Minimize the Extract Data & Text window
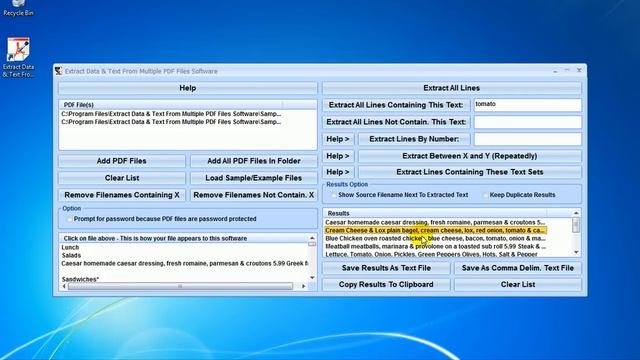Image resolution: width=640 pixels, height=360 pixels. pos(555,71)
